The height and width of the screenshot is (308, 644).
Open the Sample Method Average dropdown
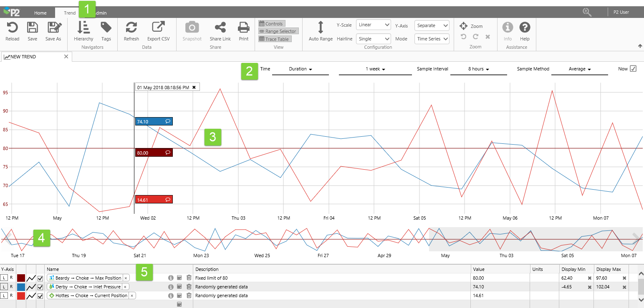[x=580, y=69]
